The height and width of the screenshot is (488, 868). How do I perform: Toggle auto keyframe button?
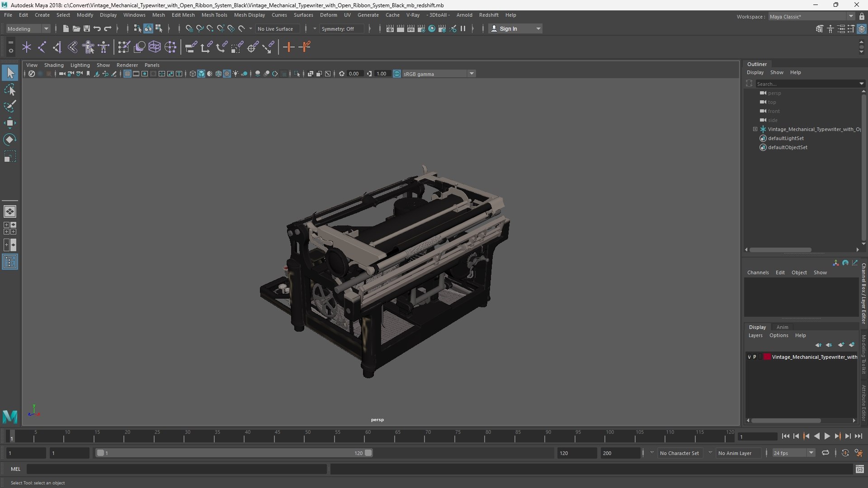pos(845,453)
